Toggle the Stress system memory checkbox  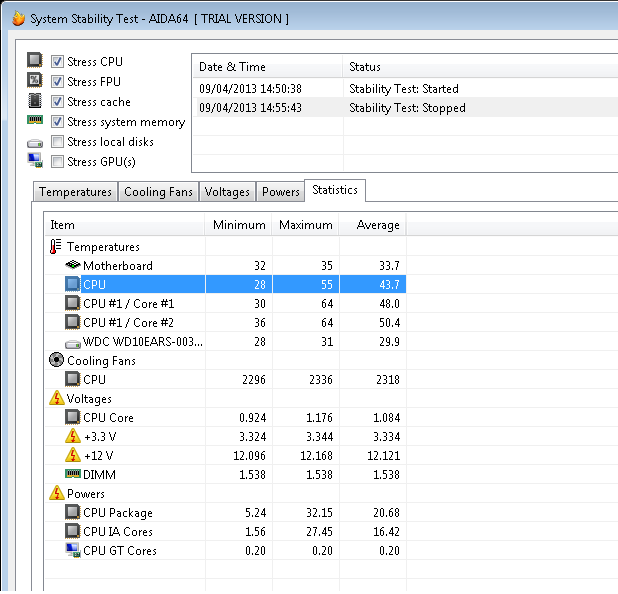pos(58,122)
